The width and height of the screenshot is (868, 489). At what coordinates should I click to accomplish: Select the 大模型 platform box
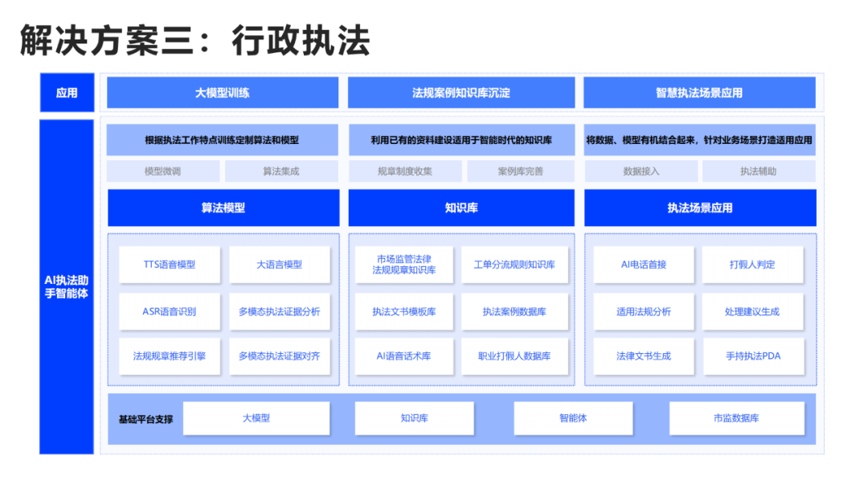[256, 418]
